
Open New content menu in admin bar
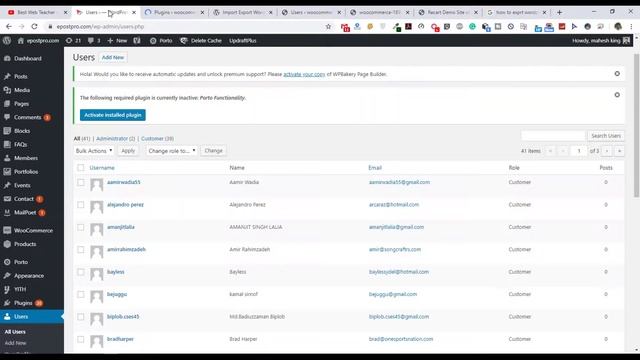[x=117, y=40]
